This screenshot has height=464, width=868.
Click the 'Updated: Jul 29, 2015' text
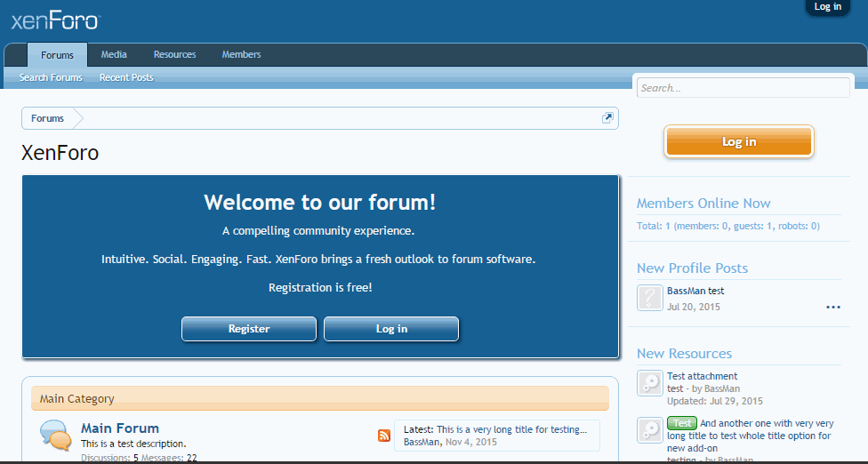pyautogui.click(x=715, y=401)
